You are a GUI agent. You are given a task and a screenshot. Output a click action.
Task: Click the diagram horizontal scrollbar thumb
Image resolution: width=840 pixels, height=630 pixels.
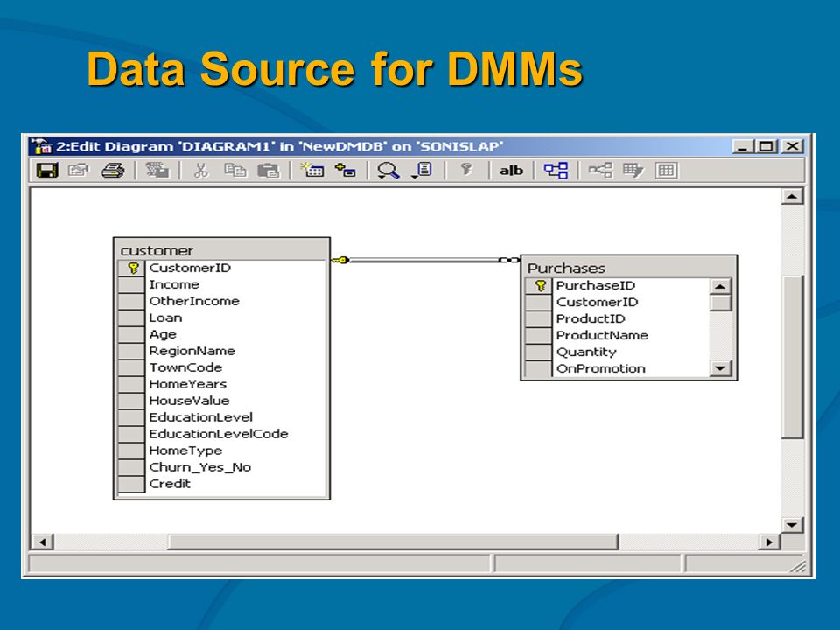tap(393, 542)
